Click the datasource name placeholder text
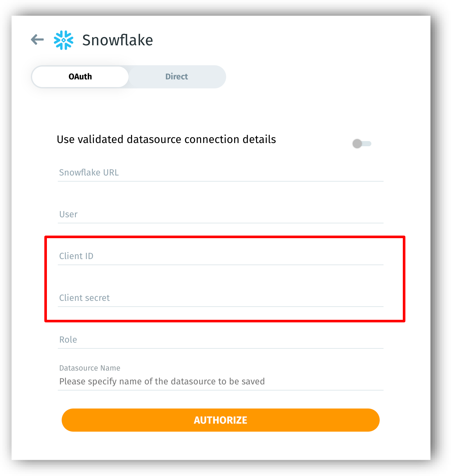Screen dimensions: 451x476 pyautogui.click(x=162, y=382)
